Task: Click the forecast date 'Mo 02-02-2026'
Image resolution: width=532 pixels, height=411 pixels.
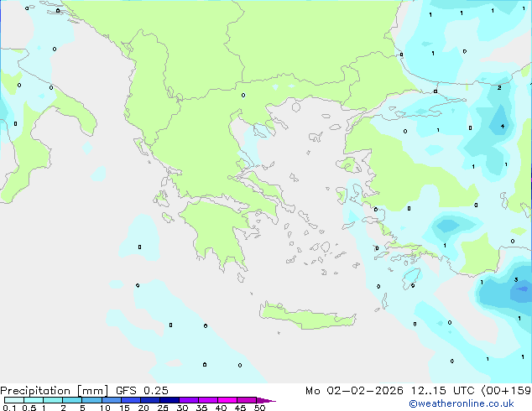Action: click(355, 391)
